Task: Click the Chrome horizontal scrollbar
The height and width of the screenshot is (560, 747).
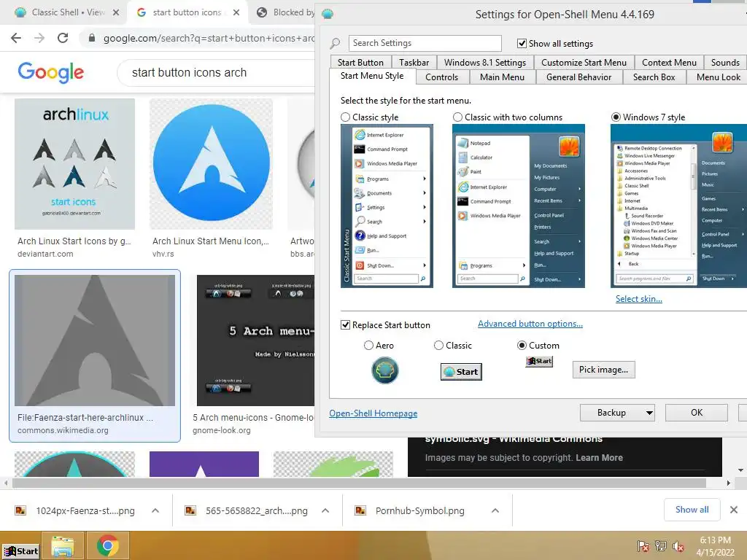Action: coord(359,483)
